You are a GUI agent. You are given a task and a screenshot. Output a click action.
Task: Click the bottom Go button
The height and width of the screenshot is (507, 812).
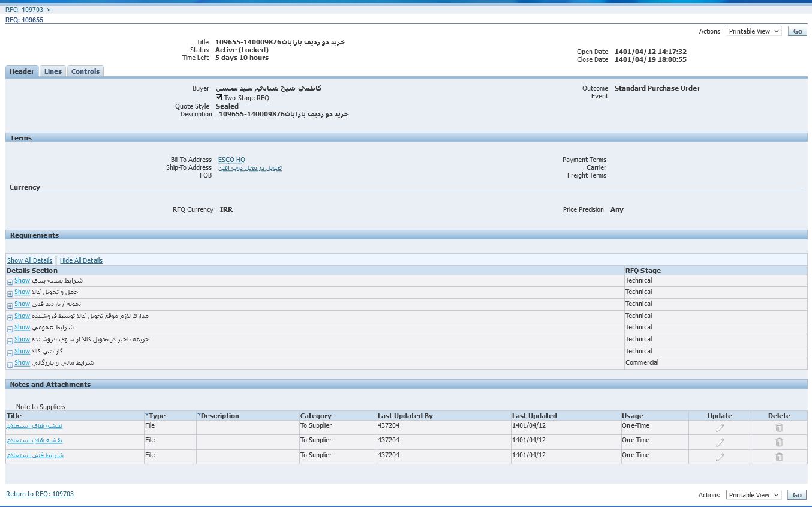coord(797,495)
